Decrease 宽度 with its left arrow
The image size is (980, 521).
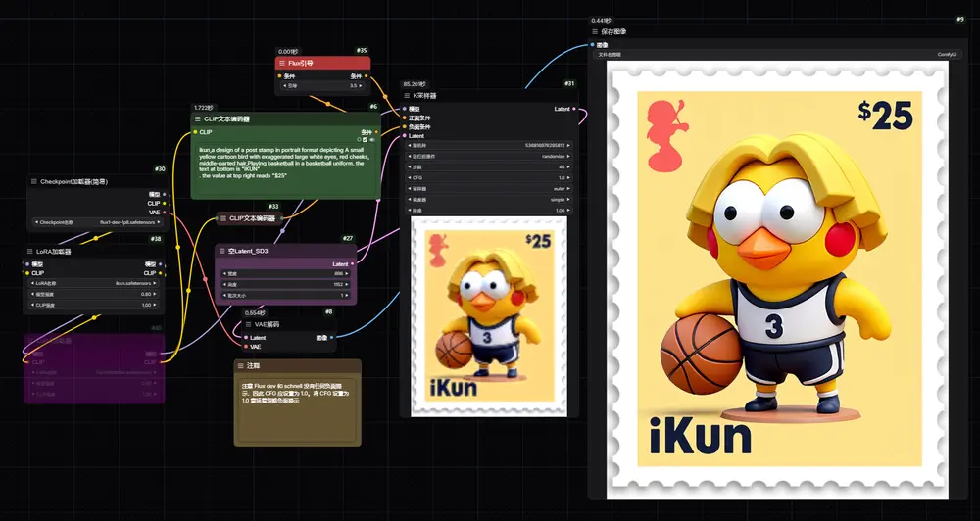click(x=224, y=273)
